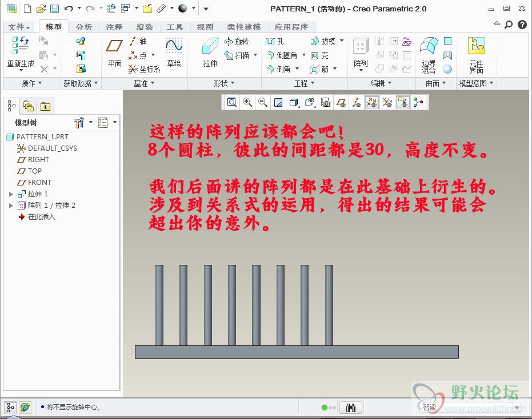The height and width of the screenshot is (419, 532).
Task: Create a datum Axis (轴)
Action: (138, 41)
